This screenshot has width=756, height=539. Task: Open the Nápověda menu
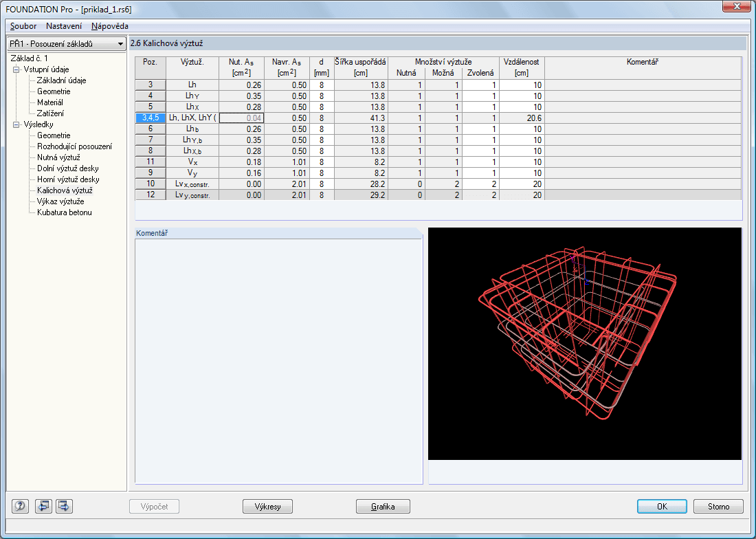[x=109, y=26]
